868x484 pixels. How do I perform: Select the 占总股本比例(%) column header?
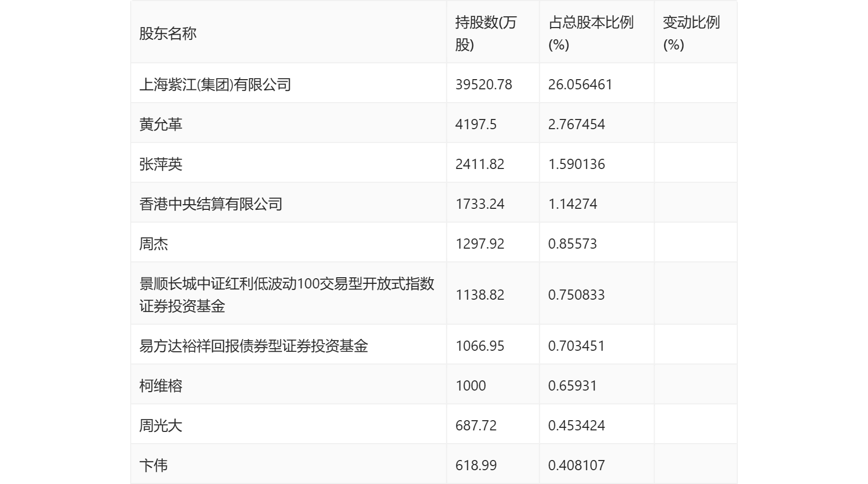pyautogui.click(x=591, y=34)
